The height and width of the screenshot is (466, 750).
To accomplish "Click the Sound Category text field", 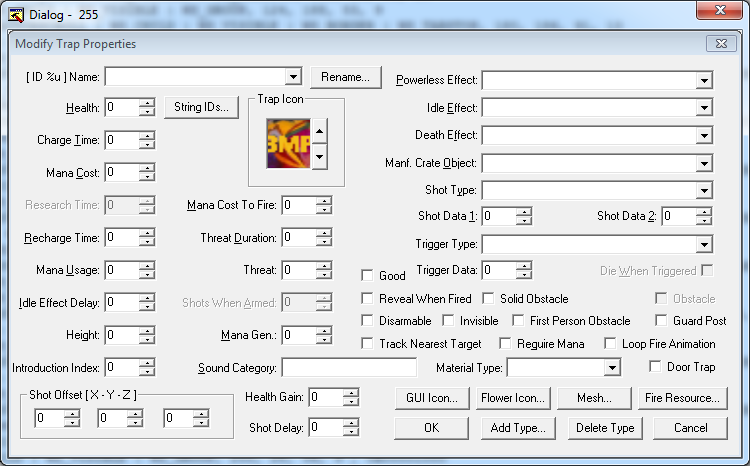I will [x=349, y=367].
